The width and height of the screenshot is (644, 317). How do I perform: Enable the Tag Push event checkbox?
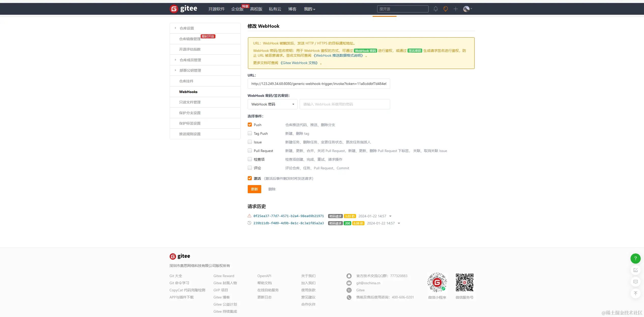[x=250, y=133]
